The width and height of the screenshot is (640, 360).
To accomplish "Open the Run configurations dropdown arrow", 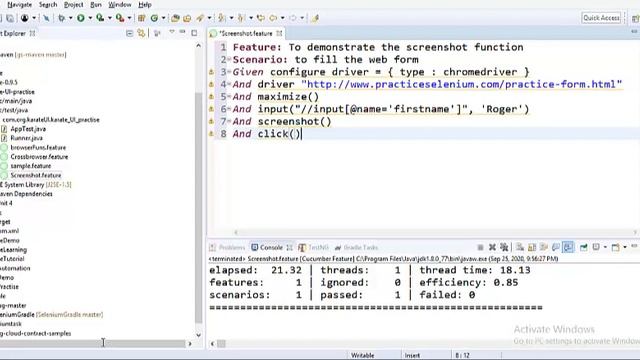I will [x=90, y=18].
